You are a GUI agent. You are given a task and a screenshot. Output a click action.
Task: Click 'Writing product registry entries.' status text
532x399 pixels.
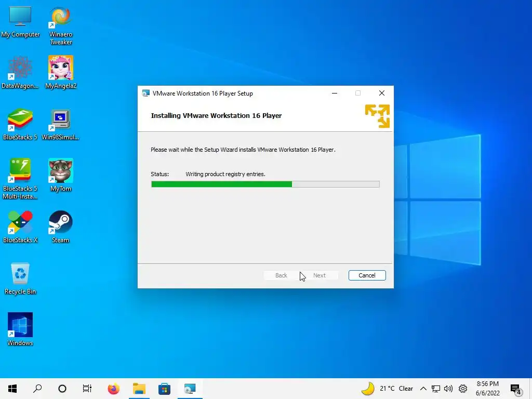(225, 174)
